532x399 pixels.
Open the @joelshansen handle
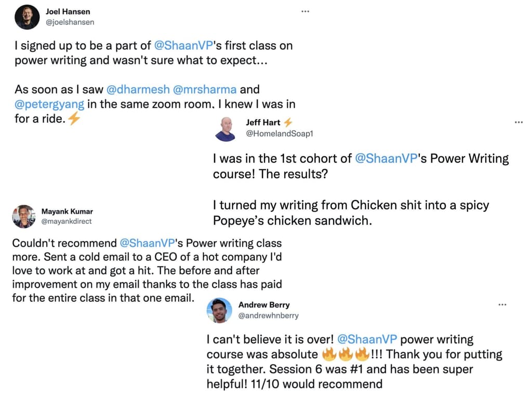70,22
